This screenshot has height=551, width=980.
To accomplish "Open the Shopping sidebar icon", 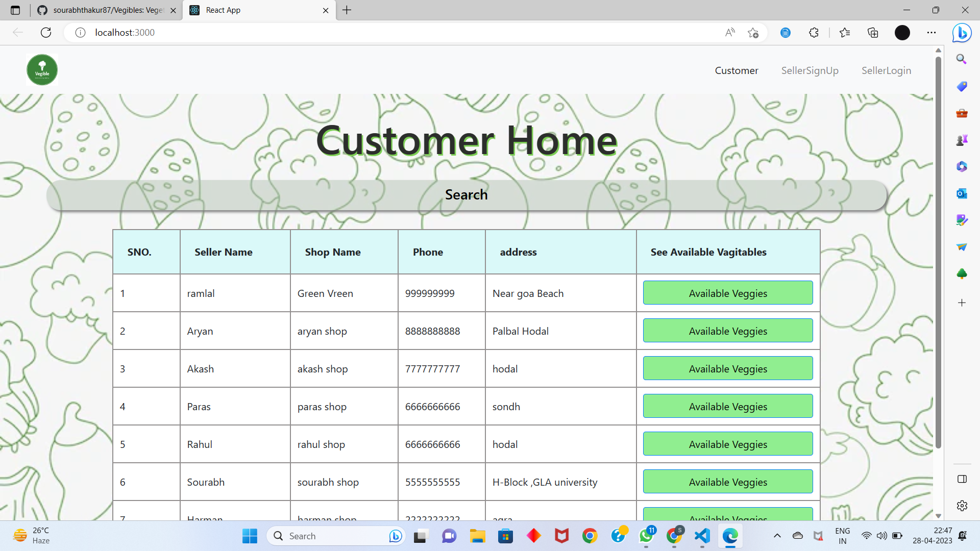I will (x=962, y=86).
